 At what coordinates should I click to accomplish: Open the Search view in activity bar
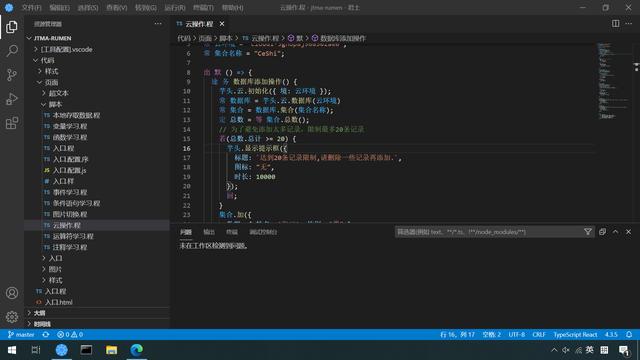pos(12,51)
